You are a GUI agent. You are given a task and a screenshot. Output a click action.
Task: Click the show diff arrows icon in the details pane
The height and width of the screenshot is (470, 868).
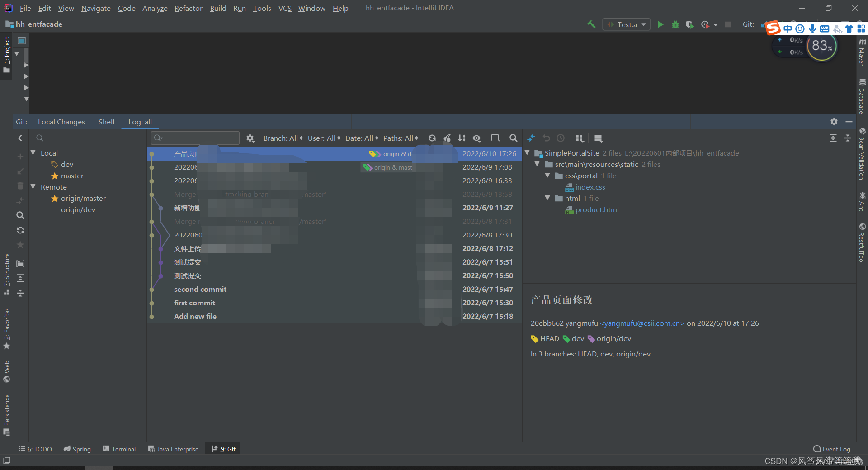click(532, 138)
